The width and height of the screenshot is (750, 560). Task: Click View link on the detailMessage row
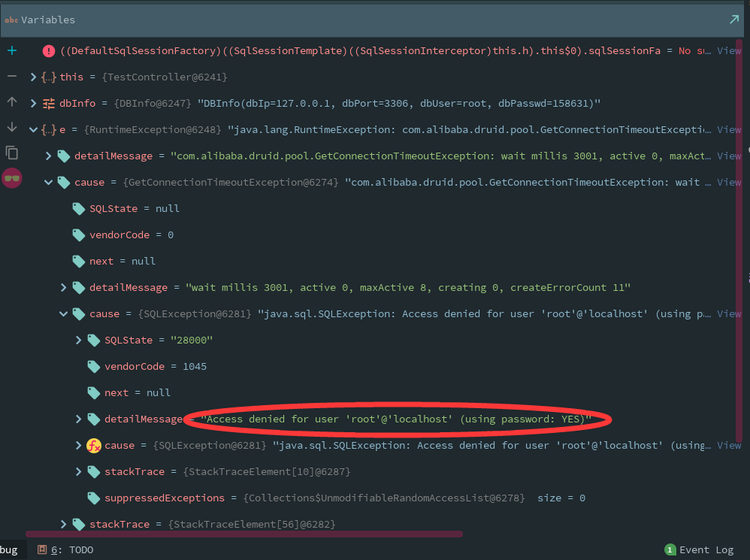728,156
